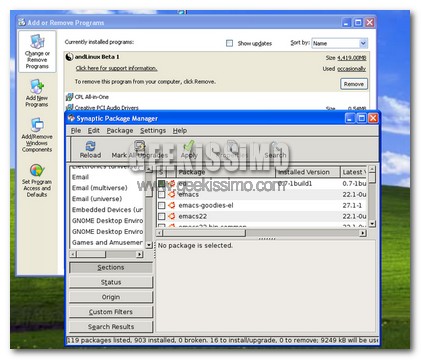This screenshot has height=360, width=421.
Task: Click the Status filter button
Action: pos(111,282)
